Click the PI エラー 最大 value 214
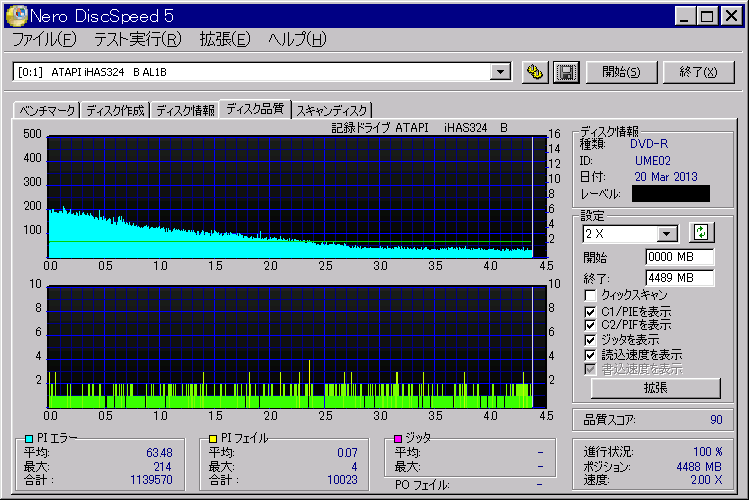The width and height of the screenshot is (749, 500). tap(162, 467)
